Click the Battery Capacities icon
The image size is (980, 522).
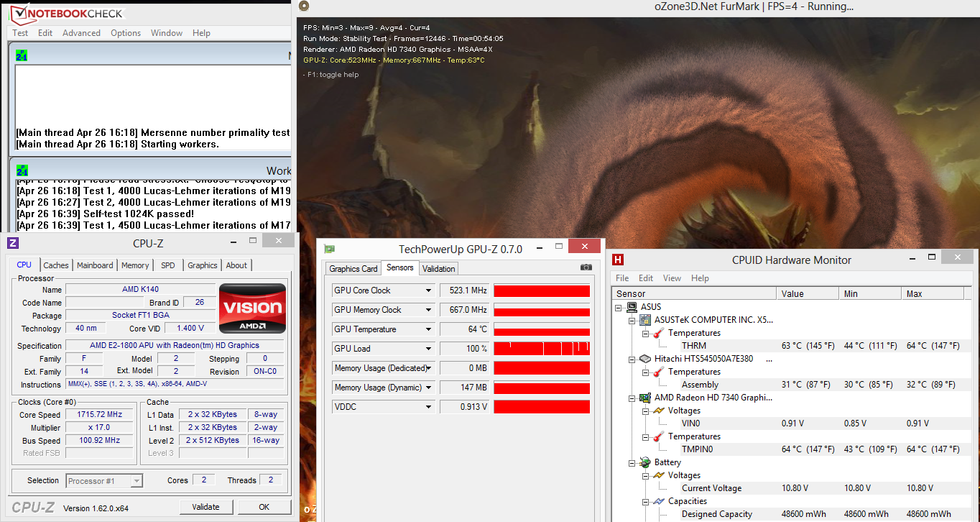[658, 501]
